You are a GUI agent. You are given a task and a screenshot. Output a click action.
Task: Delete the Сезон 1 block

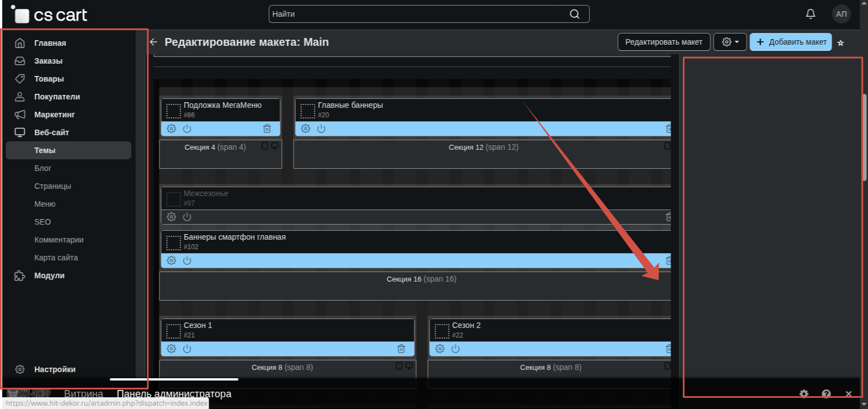401,349
